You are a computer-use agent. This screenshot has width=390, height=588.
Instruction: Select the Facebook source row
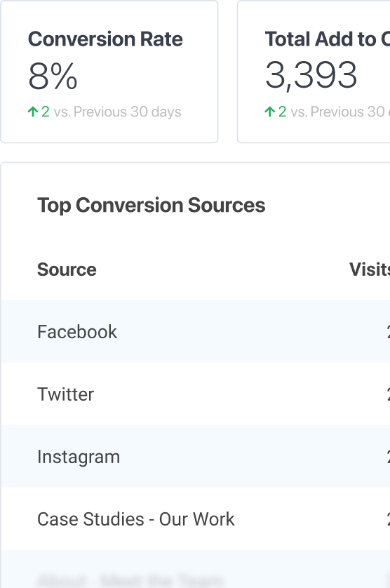pos(195,331)
